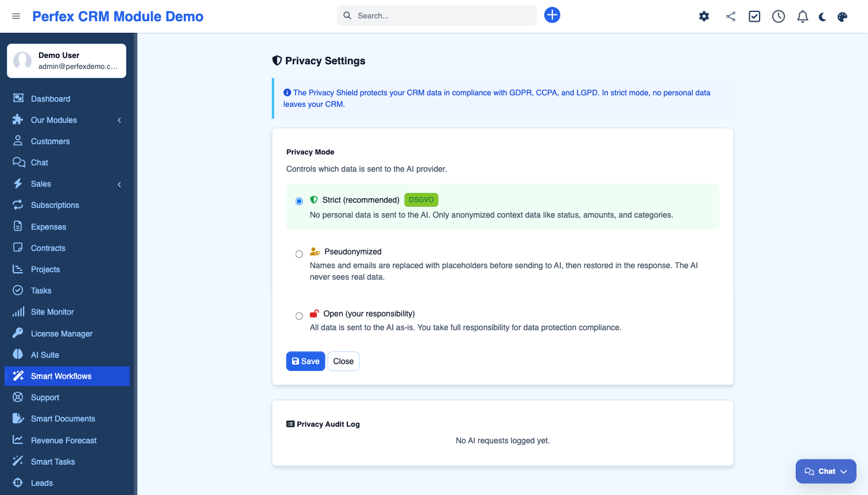Select the Strict (recommended) privacy mode
Viewport: 868px width, 495px height.
299,201
